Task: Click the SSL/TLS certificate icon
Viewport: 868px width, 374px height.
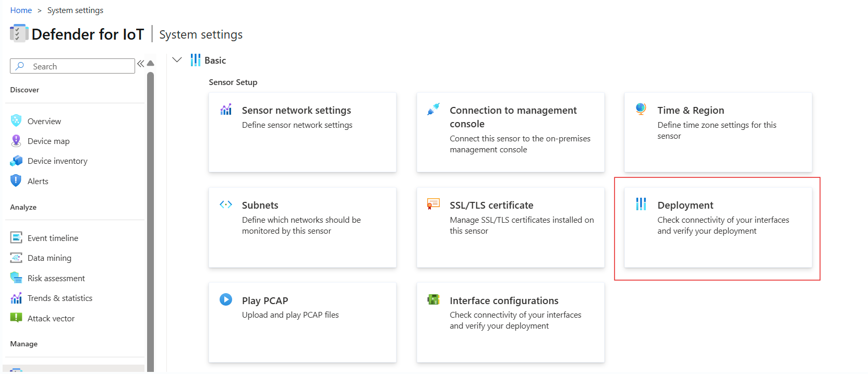Action: click(x=433, y=204)
